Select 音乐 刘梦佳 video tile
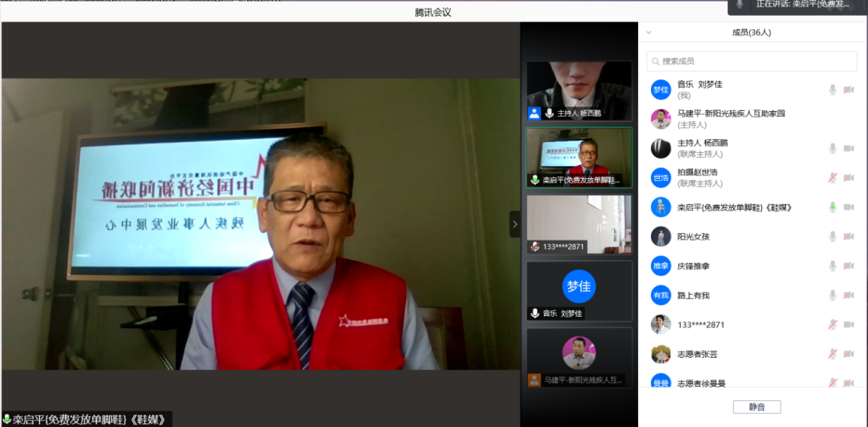 (x=579, y=291)
